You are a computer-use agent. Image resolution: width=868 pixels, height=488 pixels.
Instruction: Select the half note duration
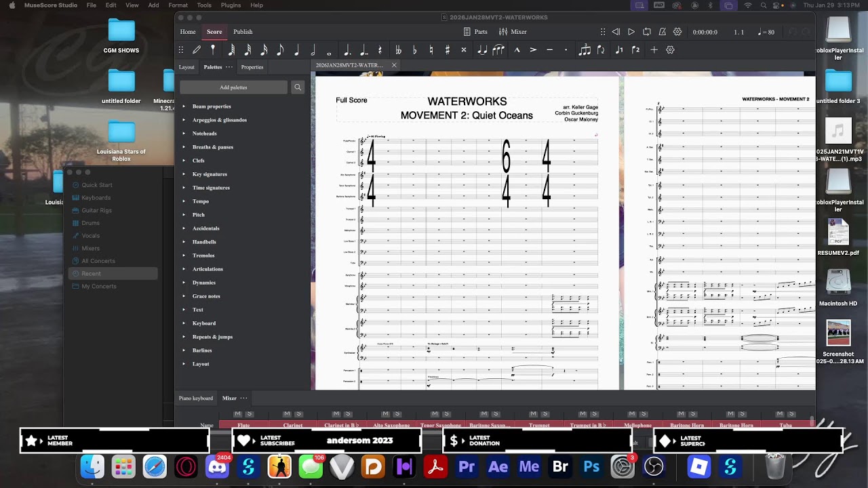pyautogui.click(x=313, y=49)
